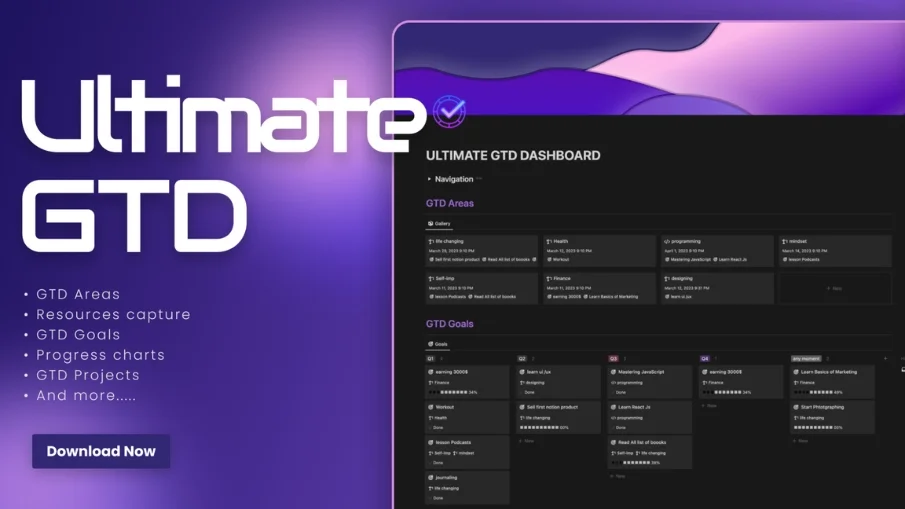
Task: Open earning 3000$ link in Finance area card
Action: [x=563, y=297]
